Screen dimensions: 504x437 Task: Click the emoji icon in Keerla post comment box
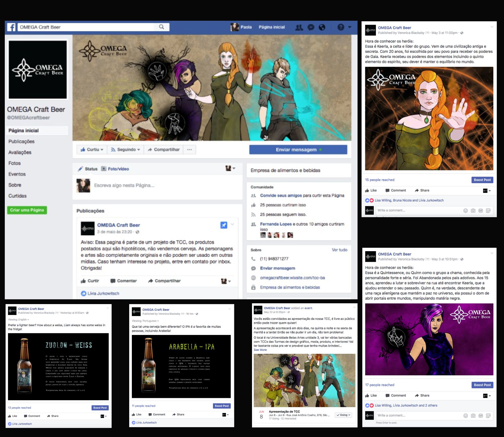coord(465,211)
